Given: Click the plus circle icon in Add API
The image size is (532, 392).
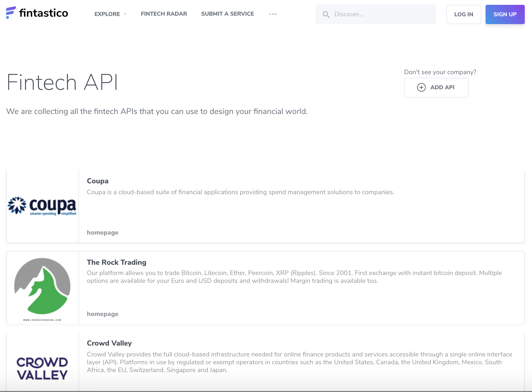Looking at the screenshot, I should [x=421, y=87].
